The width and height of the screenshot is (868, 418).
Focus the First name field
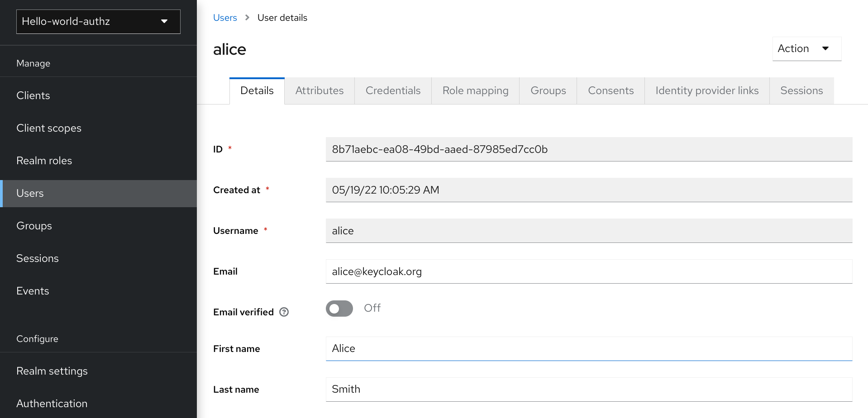tap(588, 348)
